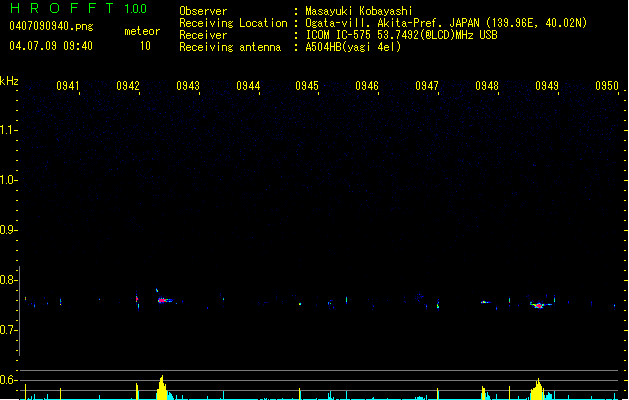Click the Observer label
The height and width of the screenshot is (400, 629).
point(203,11)
